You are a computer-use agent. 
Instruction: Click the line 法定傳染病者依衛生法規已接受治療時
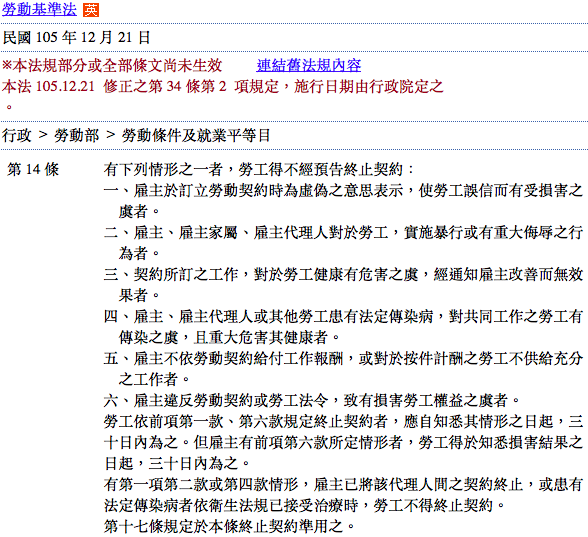pyautogui.click(x=304, y=506)
